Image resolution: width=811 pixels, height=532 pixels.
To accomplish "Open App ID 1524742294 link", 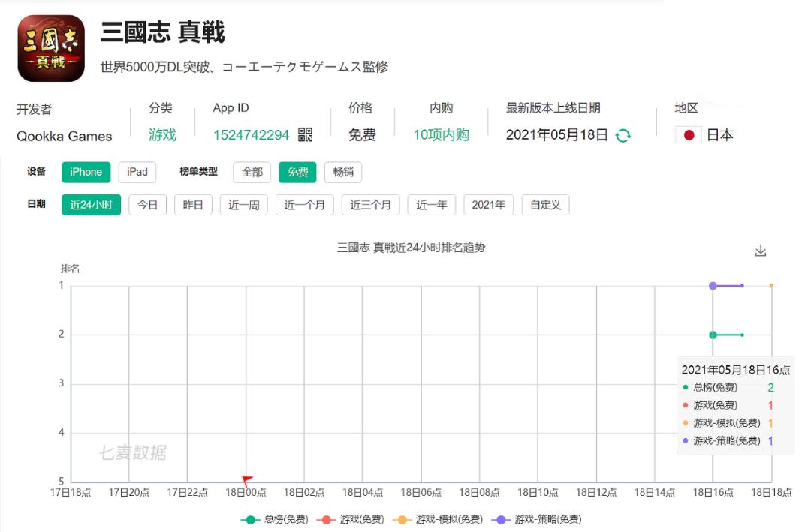I will click(252, 135).
